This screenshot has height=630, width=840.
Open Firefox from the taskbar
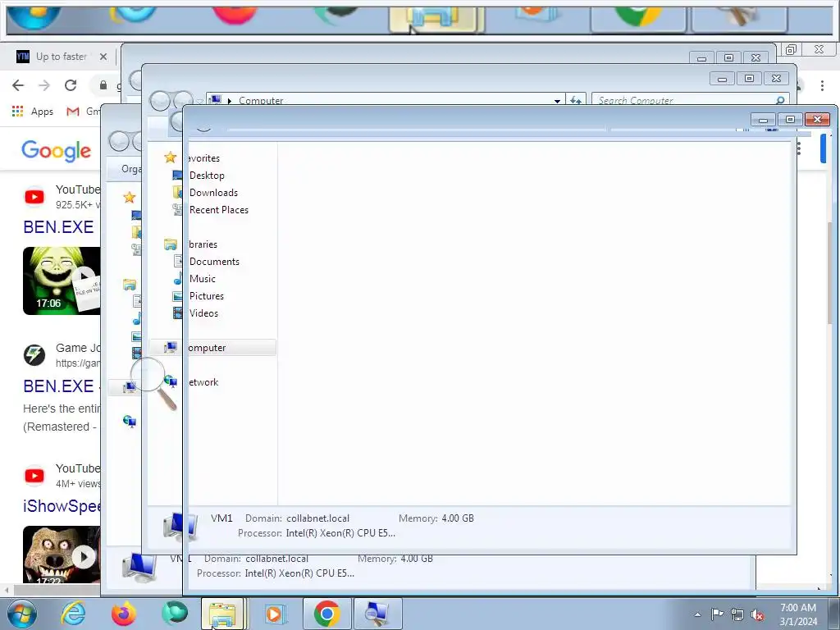pyautogui.click(x=124, y=614)
